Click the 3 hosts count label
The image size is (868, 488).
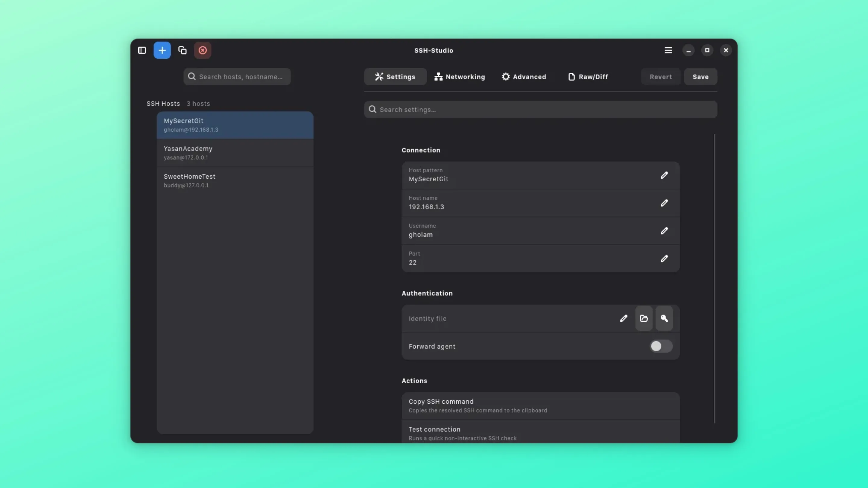coord(198,104)
